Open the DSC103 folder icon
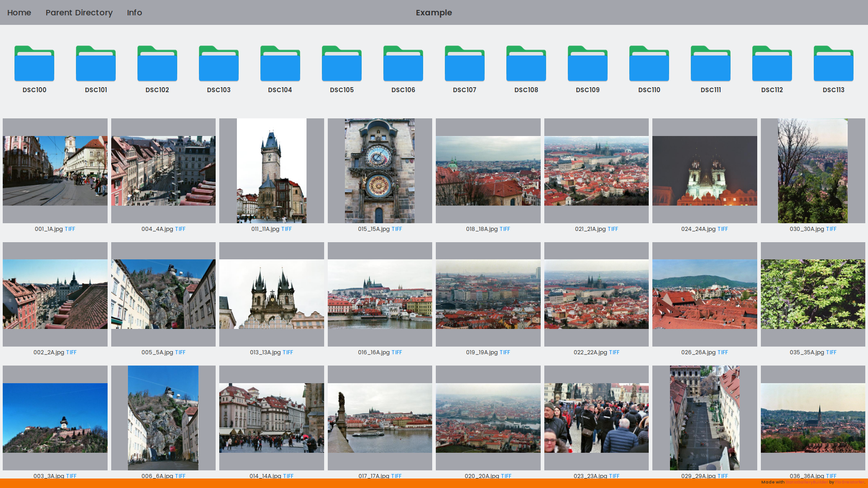Viewport: 868px width, 488px height. [219, 64]
